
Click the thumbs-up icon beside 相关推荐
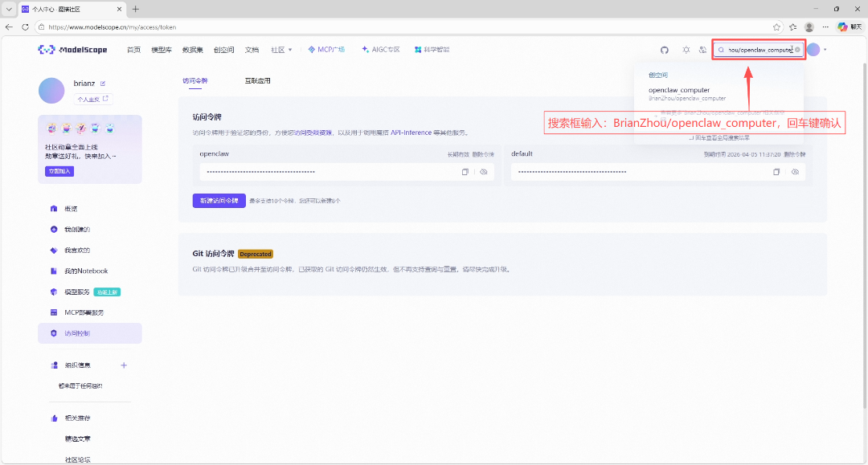coord(54,418)
